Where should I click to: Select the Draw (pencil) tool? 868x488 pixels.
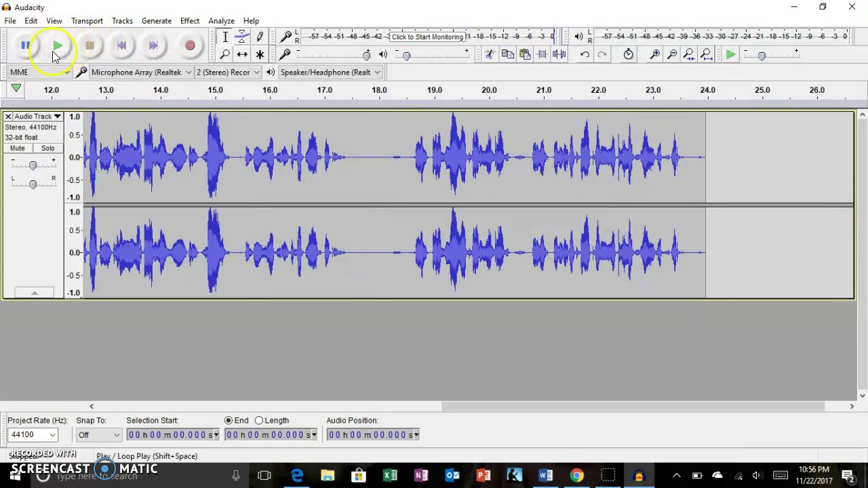[x=260, y=37]
